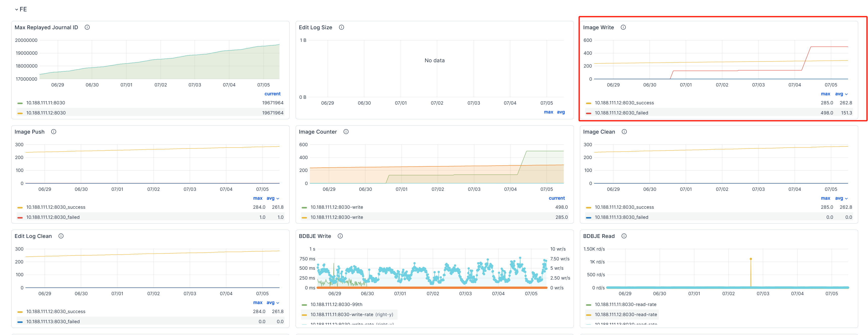868x335 pixels.
Task: Click info icon beside Image Write title
Action: 623,27
